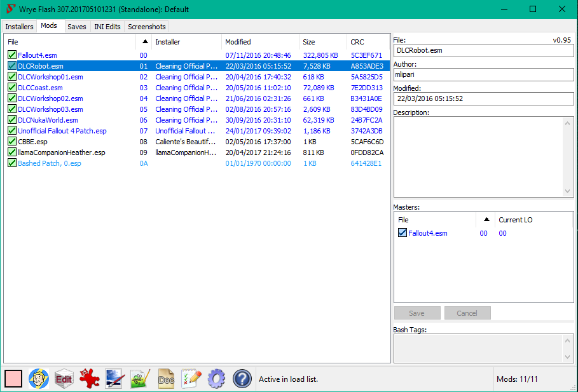Select the CBBE.esp row name
The height and width of the screenshot is (392, 578).
(33, 142)
